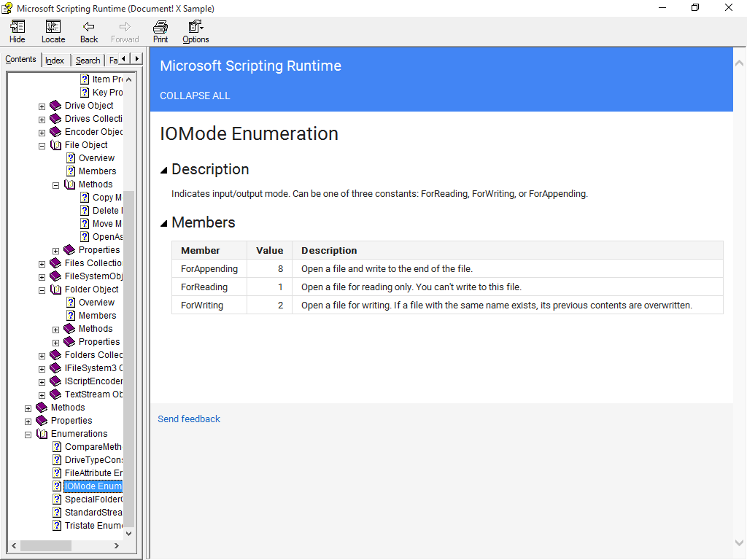
Task: Click StandardStream topic page icon
Action: 57,513
